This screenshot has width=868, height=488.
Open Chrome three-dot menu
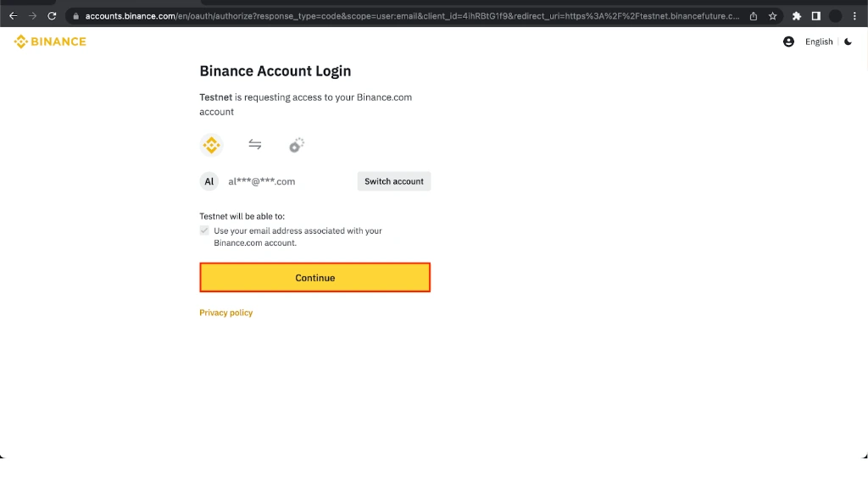coord(854,16)
